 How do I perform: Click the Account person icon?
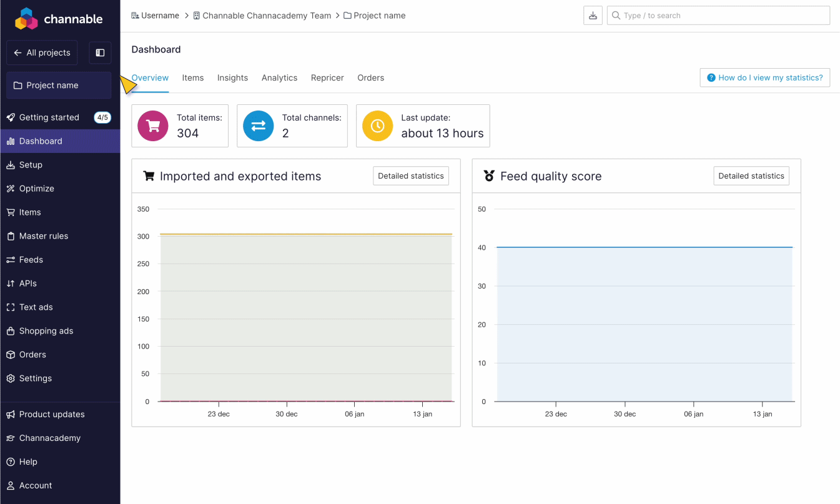[11, 486]
